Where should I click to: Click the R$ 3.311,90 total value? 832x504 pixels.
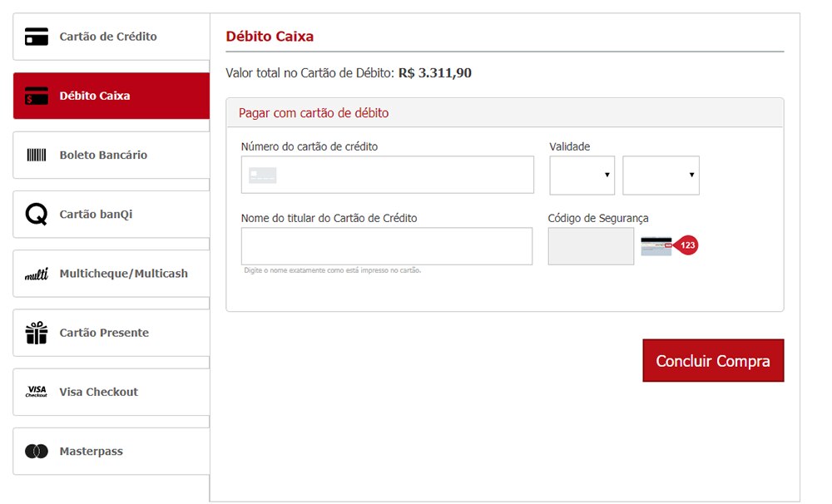point(435,73)
